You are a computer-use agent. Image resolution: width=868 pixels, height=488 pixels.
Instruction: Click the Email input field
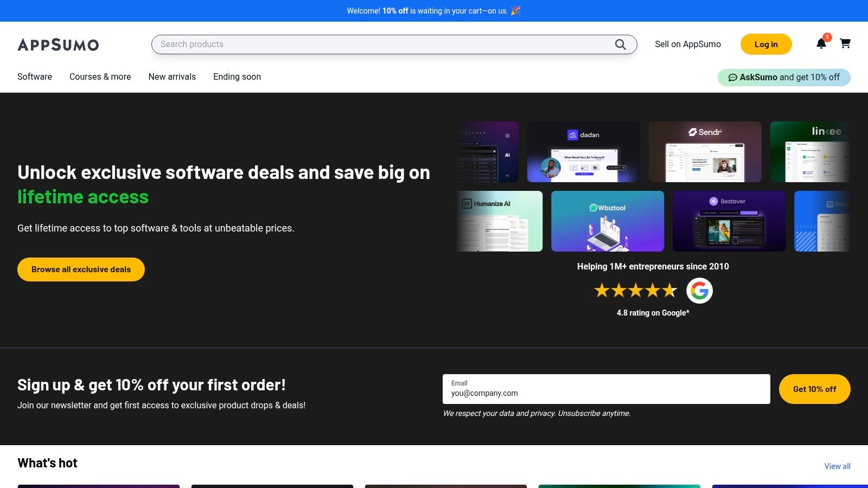[607, 389]
